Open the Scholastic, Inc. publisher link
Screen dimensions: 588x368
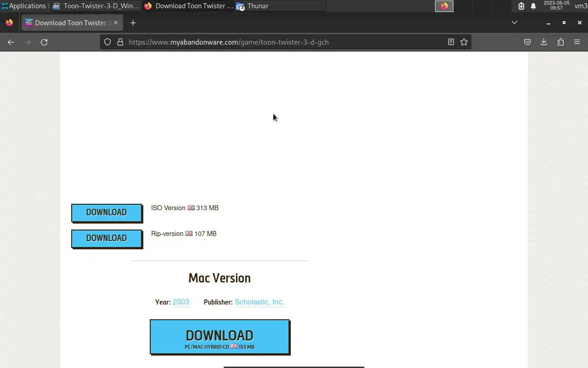pyautogui.click(x=259, y=302)
